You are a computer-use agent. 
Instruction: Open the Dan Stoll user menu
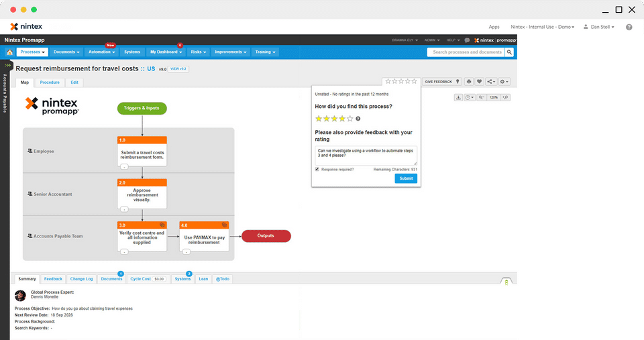click(x=599, y=27)
